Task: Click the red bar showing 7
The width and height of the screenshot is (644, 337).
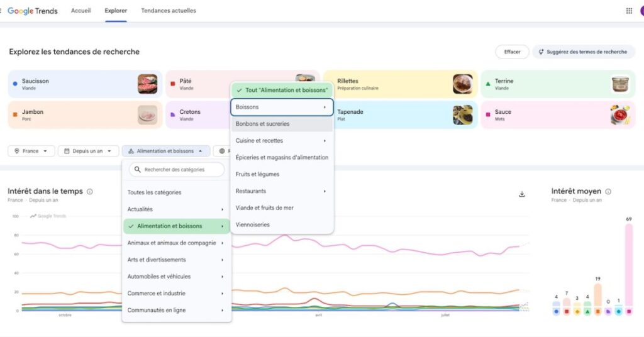Action: [x=567, y=302]
